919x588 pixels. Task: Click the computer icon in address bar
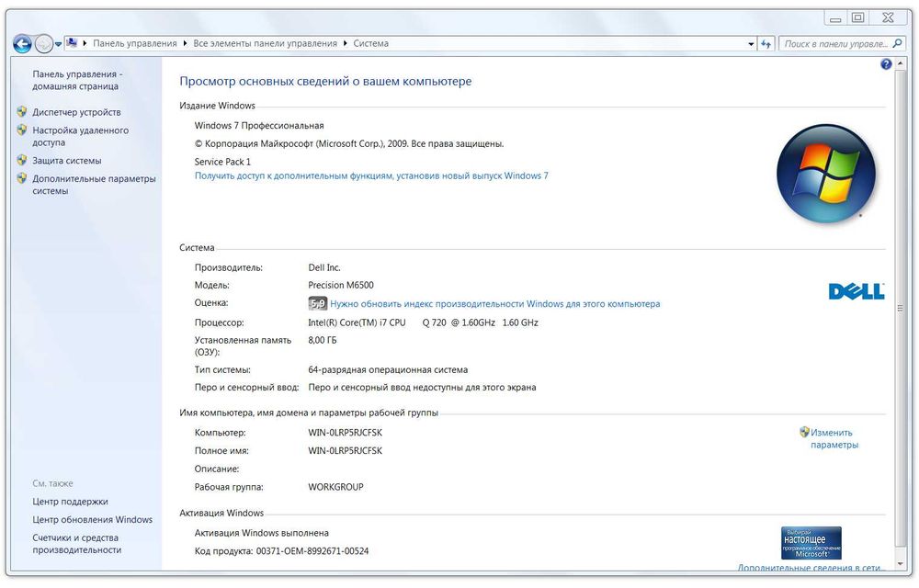pyautogui.click(x=72, y=43)
